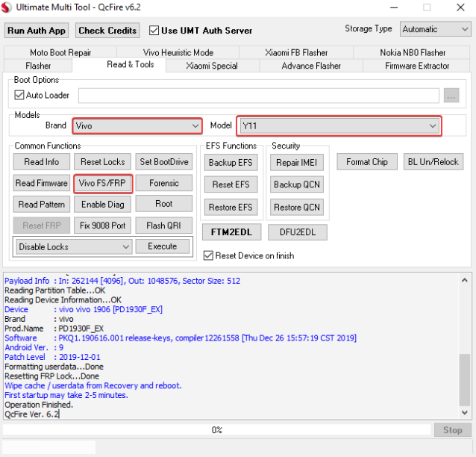Click the log scrollbar down arrow
This screenshot has width=476, height=457.
pos(465,412)
